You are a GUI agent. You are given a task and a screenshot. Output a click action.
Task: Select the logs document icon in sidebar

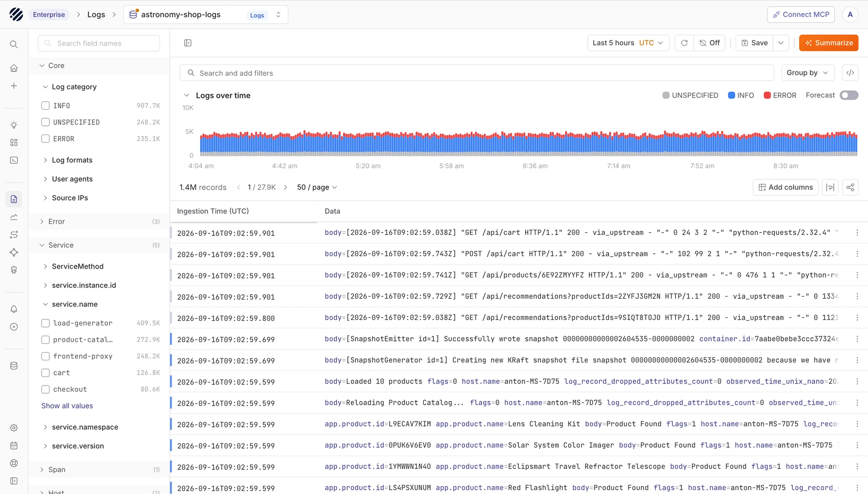coord(14,199)
